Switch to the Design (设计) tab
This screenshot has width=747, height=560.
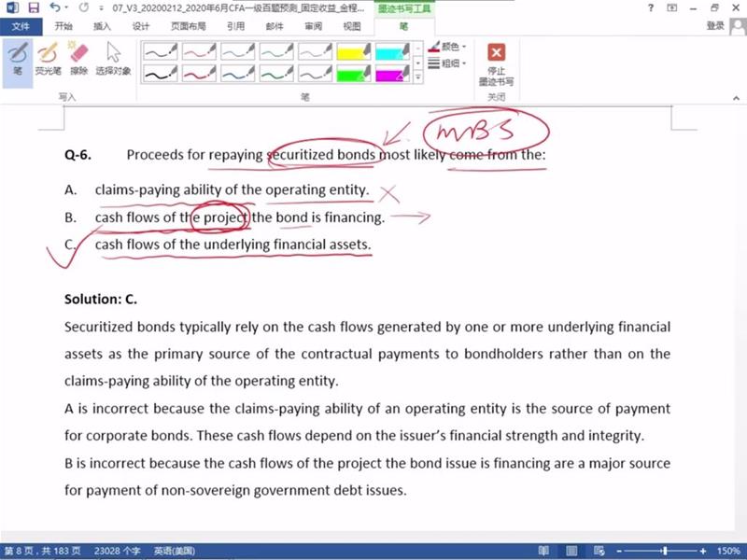tap(141, 26)
